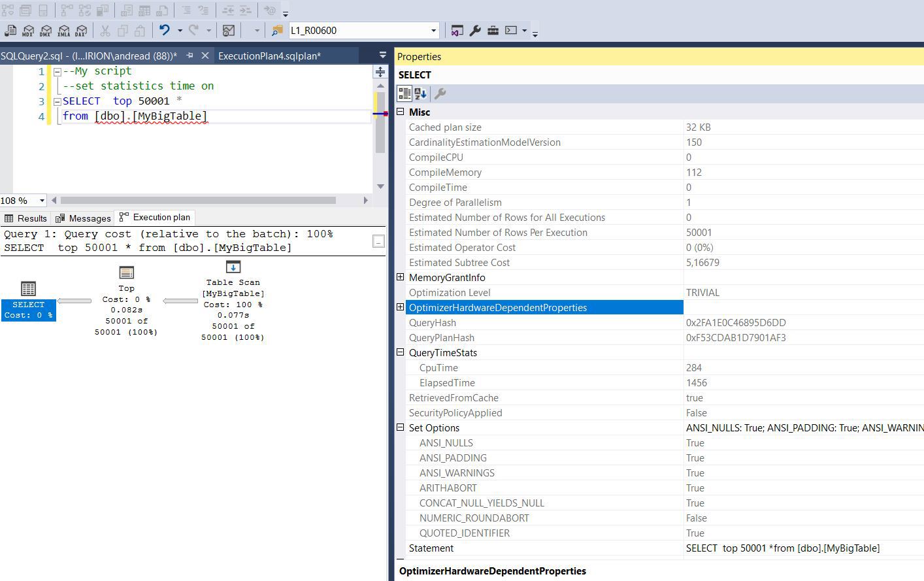Open the ExecutionPlan4.sqlplan tab

269,56
